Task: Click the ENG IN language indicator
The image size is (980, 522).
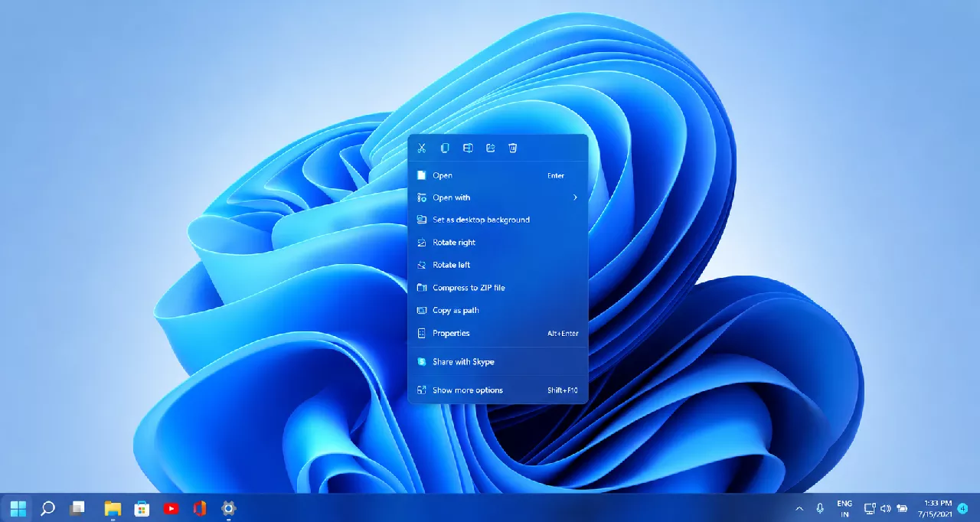Action: click(x=844, y=509)
